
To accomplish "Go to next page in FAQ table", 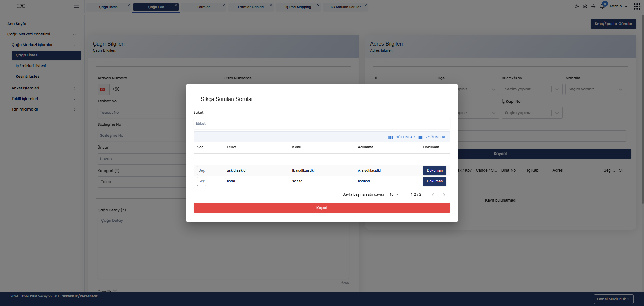I will point(444,195).
